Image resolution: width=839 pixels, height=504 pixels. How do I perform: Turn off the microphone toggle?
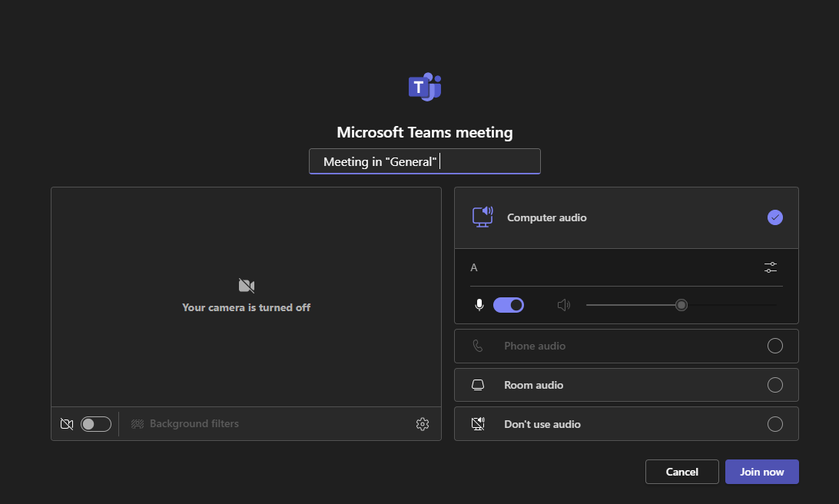tap(509, 305)
